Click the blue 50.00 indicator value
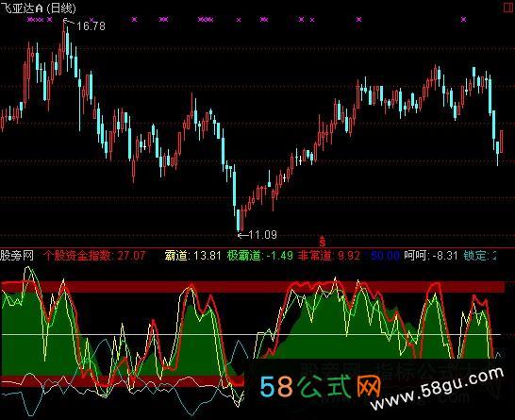This screenshot has width=515, height=420. [385, 256]
